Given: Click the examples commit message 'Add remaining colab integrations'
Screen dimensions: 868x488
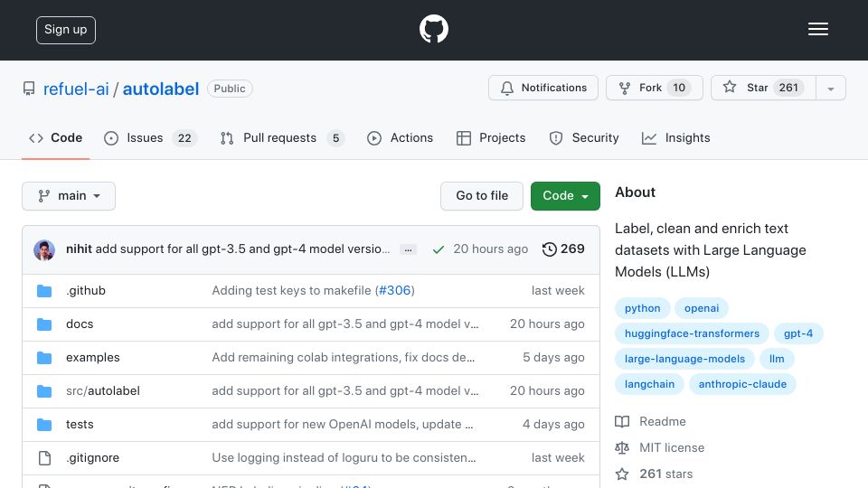Looking at the screenshot, I should tap(344, 358).
